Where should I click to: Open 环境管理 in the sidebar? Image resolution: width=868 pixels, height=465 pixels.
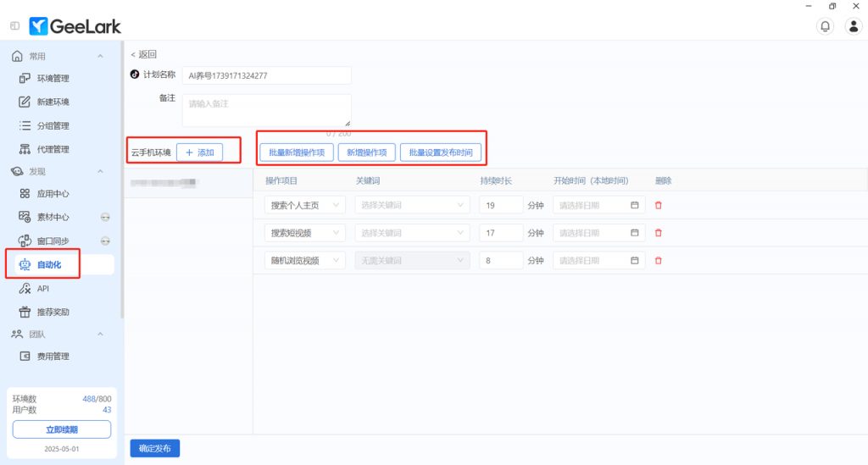coord(53,79)
